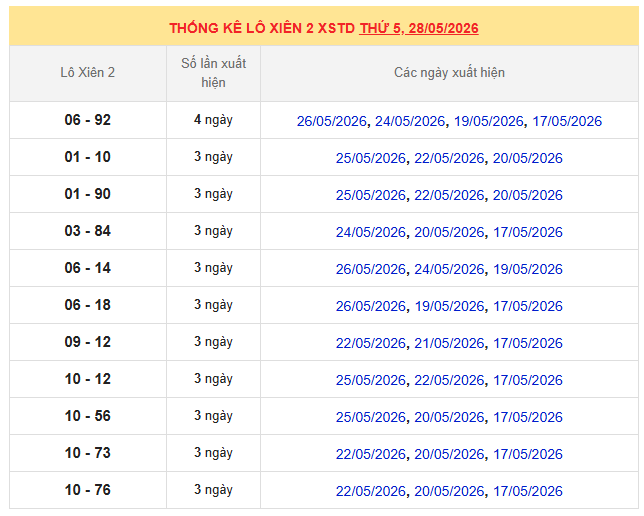The image size is (644, 516).
Task: Open 20/05/2026 in the 03 - 84 row
Action: [x=449, y=232]
